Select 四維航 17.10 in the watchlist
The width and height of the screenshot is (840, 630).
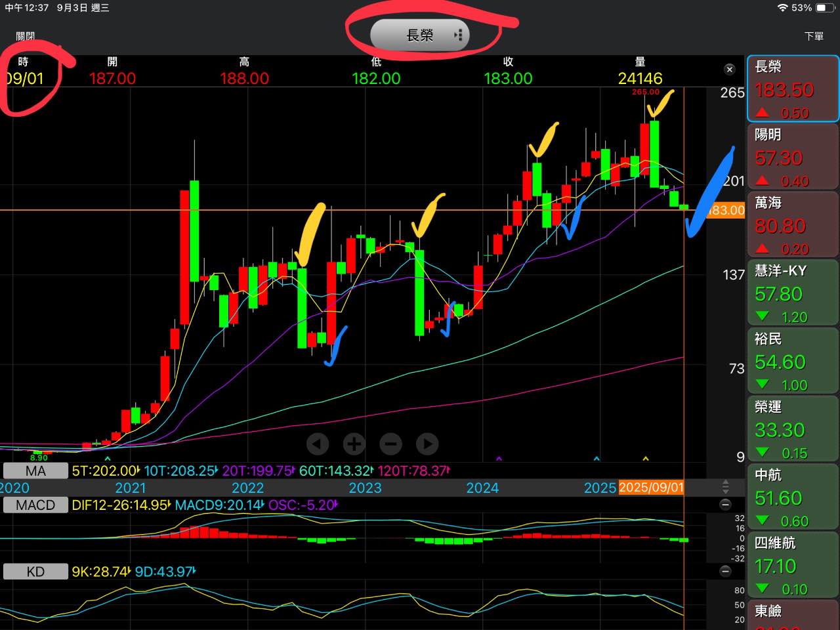coord(793,565)
